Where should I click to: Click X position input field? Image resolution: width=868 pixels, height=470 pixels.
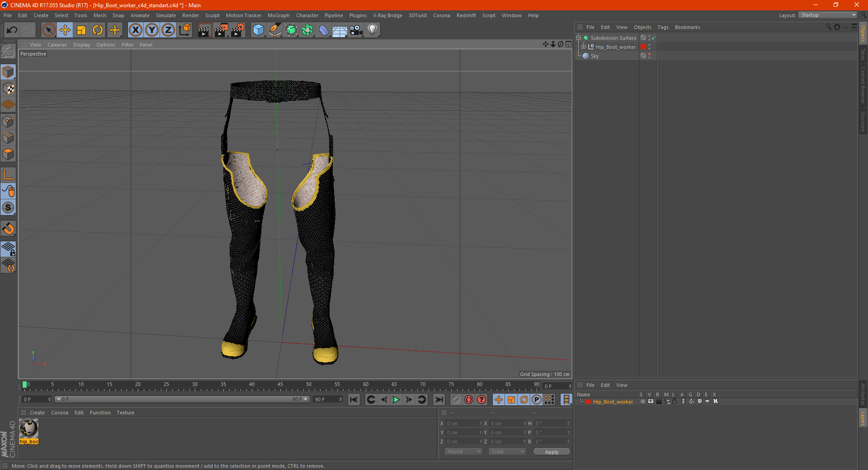(x=464, y=423)
